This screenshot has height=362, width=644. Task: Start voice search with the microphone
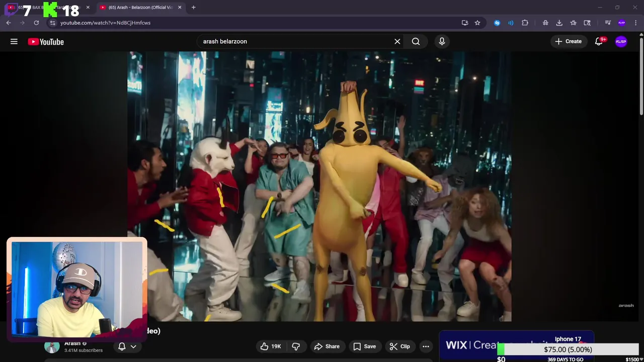tap(442, 41)
